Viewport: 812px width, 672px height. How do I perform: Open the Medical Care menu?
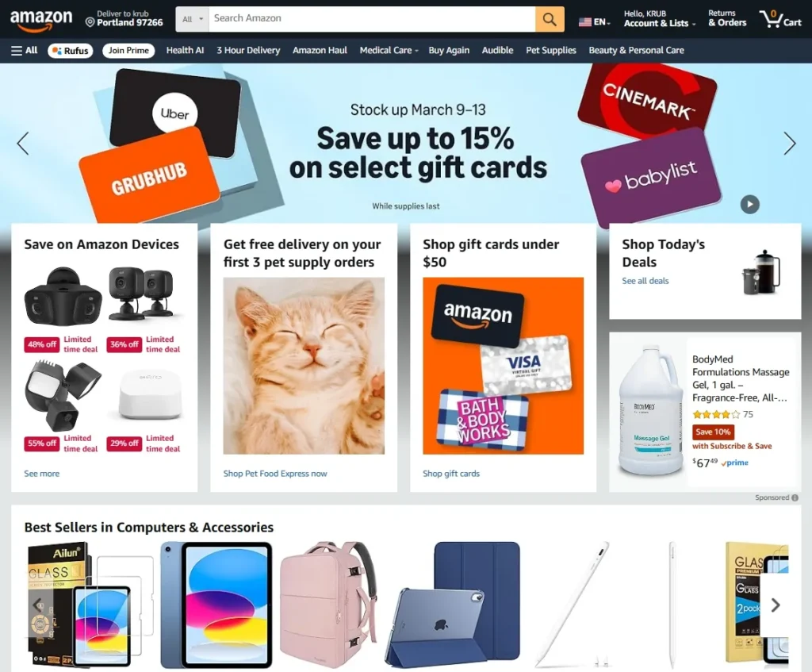click(389, 50)
